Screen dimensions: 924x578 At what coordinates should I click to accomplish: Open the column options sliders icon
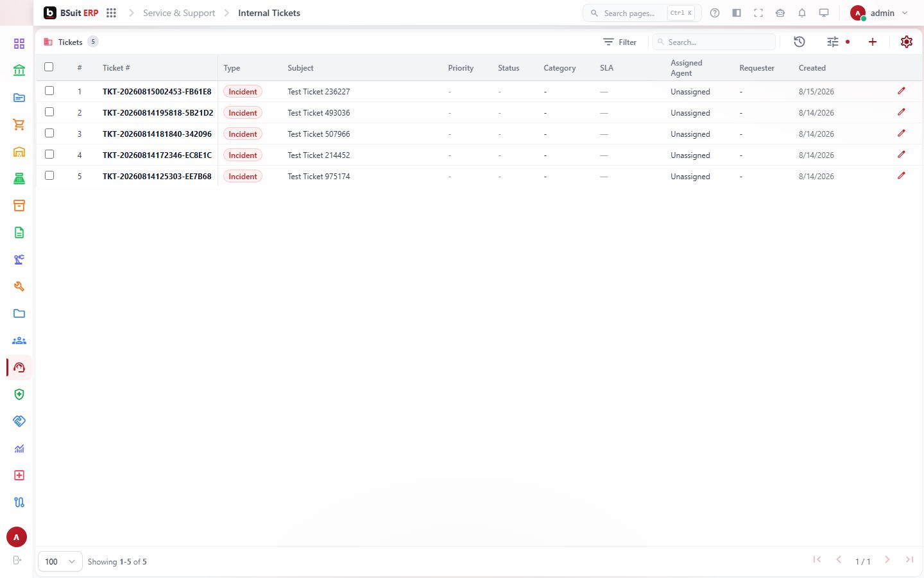833,42
